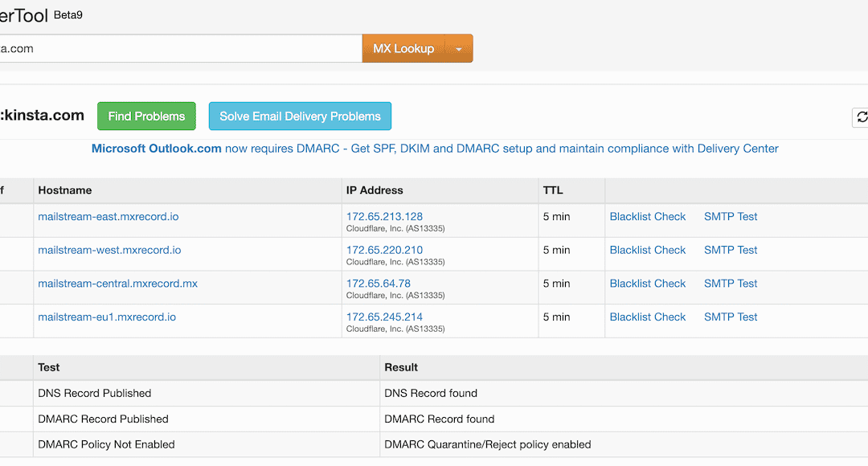Open IP address 172.65.213.128 link

click(384, 216)
